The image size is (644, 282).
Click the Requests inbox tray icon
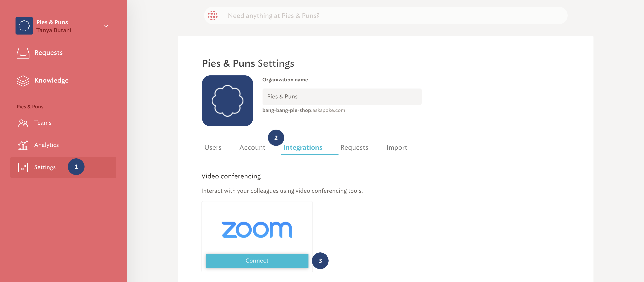pyautogui.click(x=23, y=53)
